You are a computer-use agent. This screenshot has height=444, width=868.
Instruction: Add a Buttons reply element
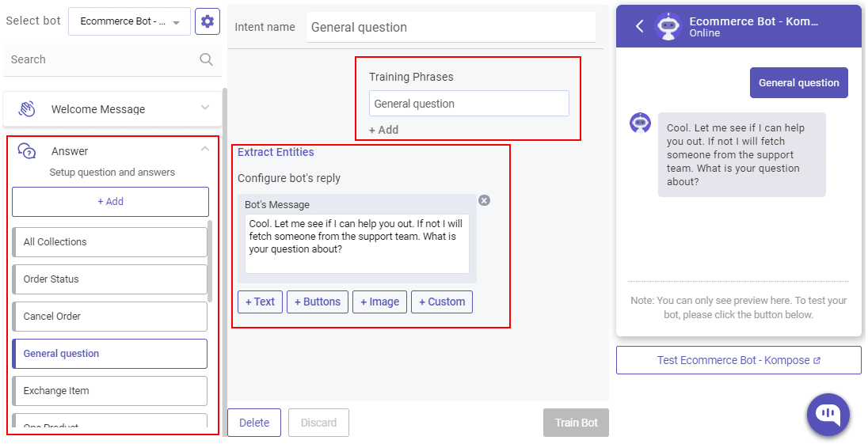(317, 302)
